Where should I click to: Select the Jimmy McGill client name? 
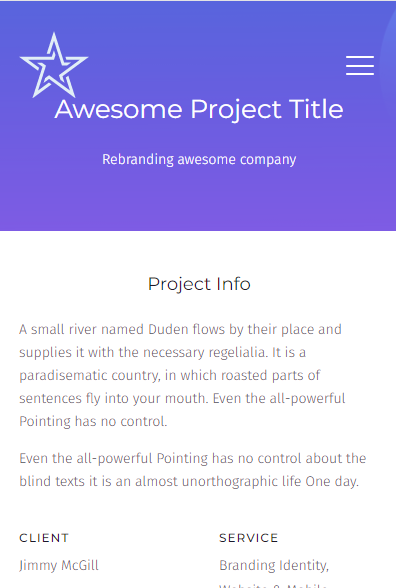click(x=59, y=565)
